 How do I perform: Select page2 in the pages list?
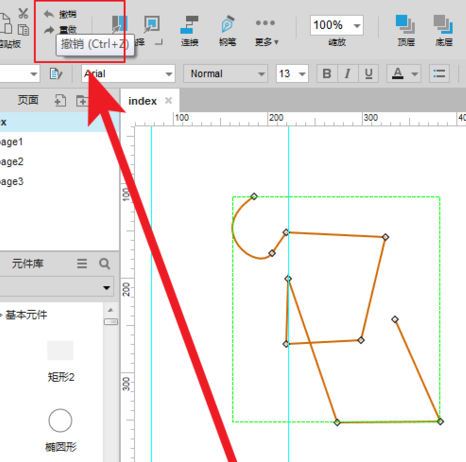[59, 162]
